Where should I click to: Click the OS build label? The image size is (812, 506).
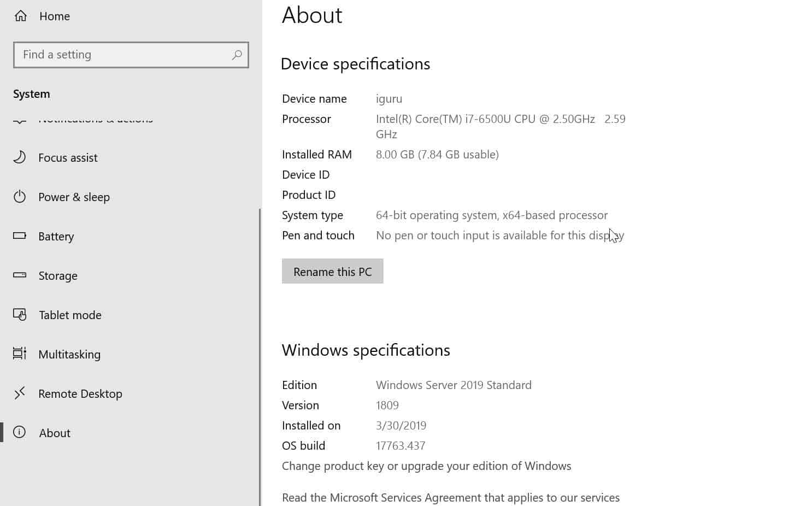click(303, 446)
